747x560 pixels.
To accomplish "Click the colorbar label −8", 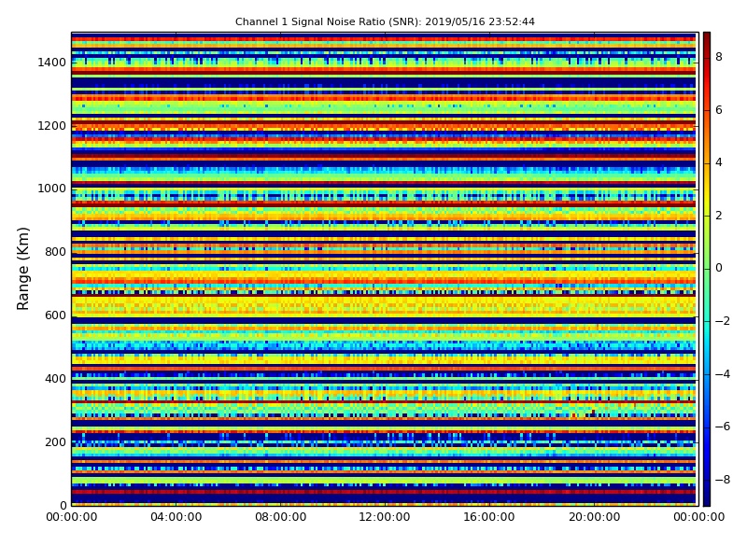I will [x=723, y=480].
